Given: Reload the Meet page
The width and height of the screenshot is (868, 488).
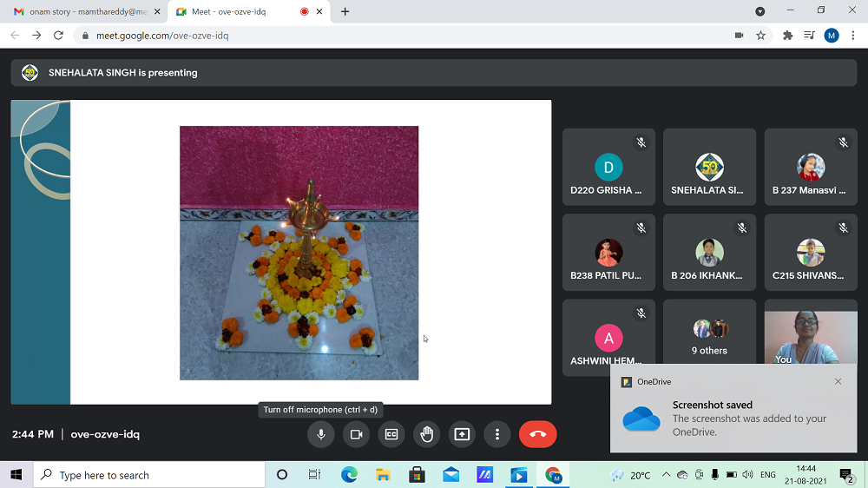Looking at the screenshot, I should click(x=58, y=36).
